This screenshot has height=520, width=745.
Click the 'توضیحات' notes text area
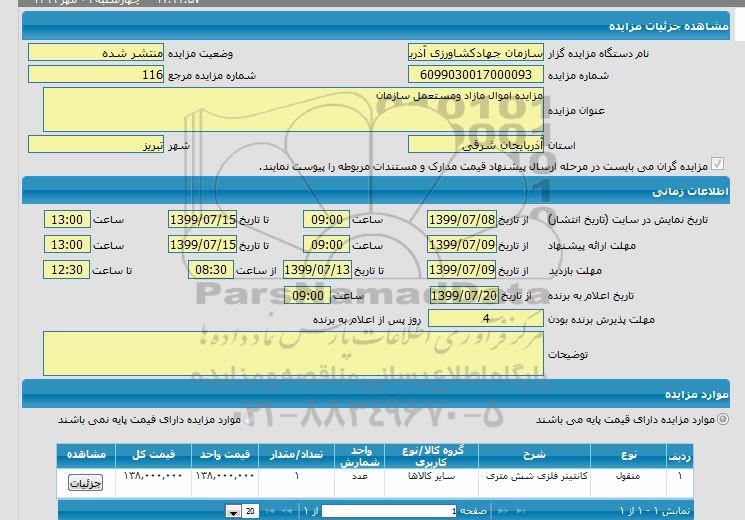[x=293, y=354]
